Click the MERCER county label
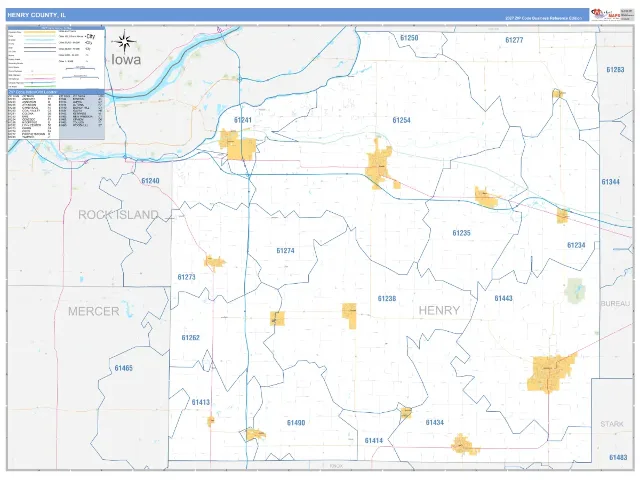640x480 pixels. pyautogui.click(x=93, y=311)
